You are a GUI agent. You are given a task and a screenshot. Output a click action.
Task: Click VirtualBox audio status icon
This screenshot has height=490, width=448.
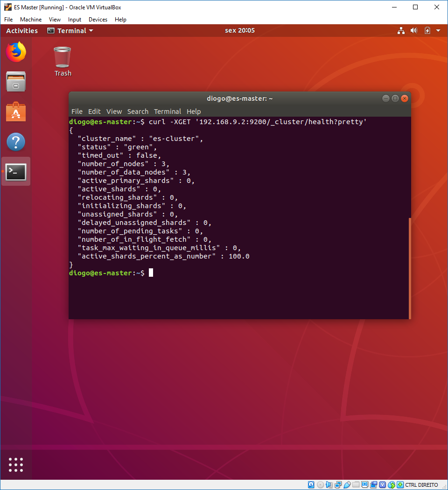click(329, 485)
